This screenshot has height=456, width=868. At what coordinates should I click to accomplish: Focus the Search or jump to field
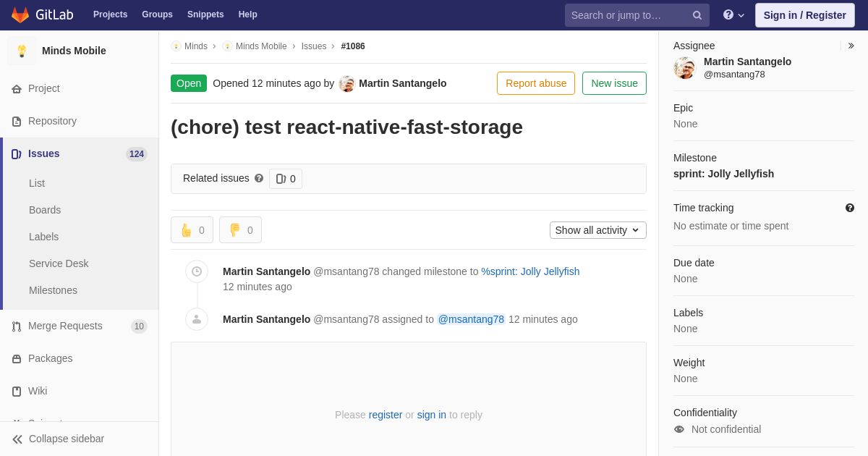point(637,15)
